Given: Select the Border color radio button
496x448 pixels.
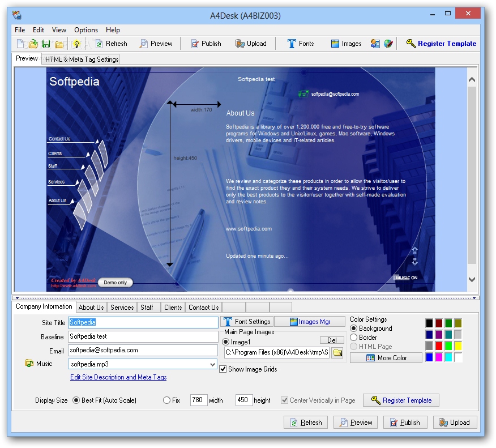Looking at the screenshot, I should tap(354, 337).
